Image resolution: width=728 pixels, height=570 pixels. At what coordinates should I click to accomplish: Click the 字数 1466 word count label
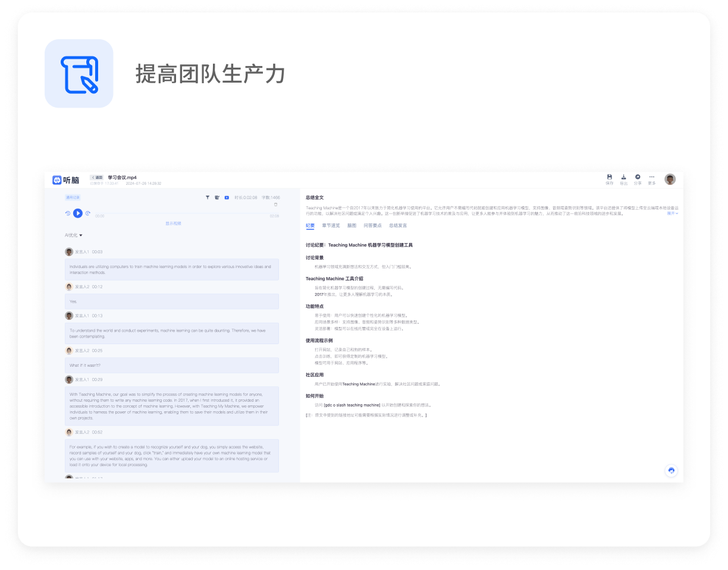click(x=271, y=197)
